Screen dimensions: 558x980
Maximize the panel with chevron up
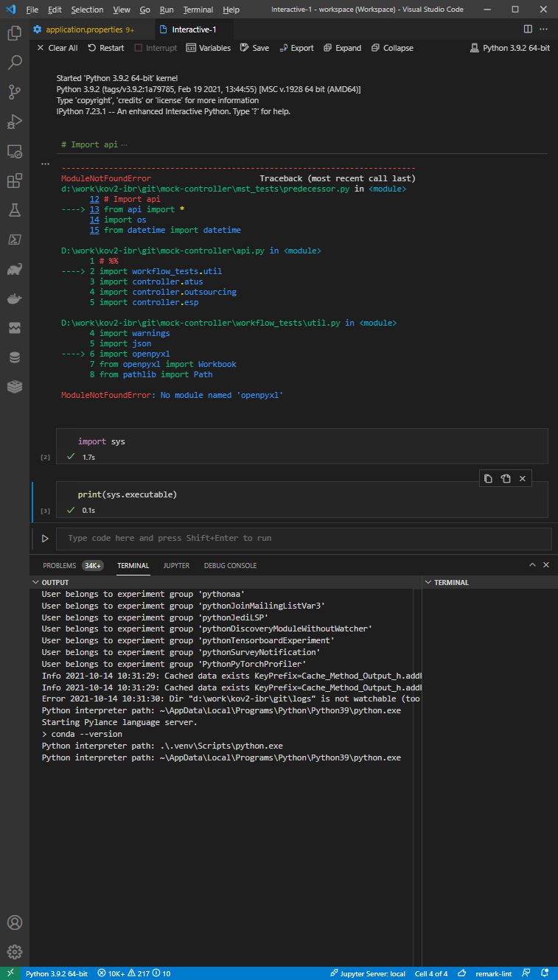tap(532, 565)
